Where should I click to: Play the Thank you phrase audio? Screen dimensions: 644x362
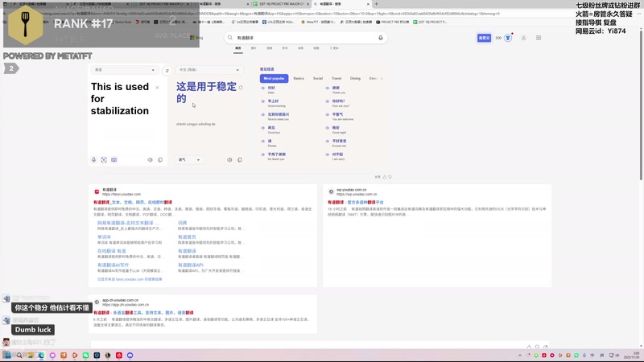[328, 88]
